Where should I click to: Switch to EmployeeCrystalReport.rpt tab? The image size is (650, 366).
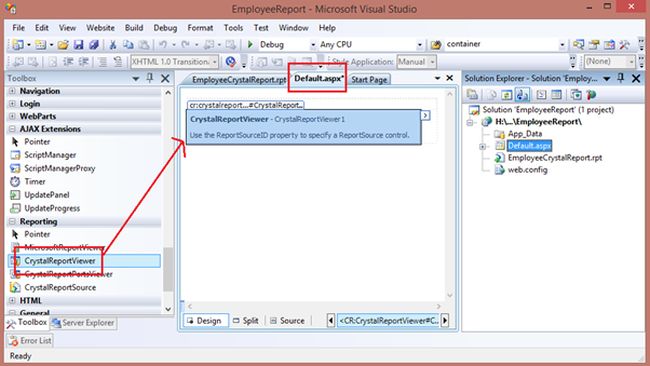[x=239, y=79]
